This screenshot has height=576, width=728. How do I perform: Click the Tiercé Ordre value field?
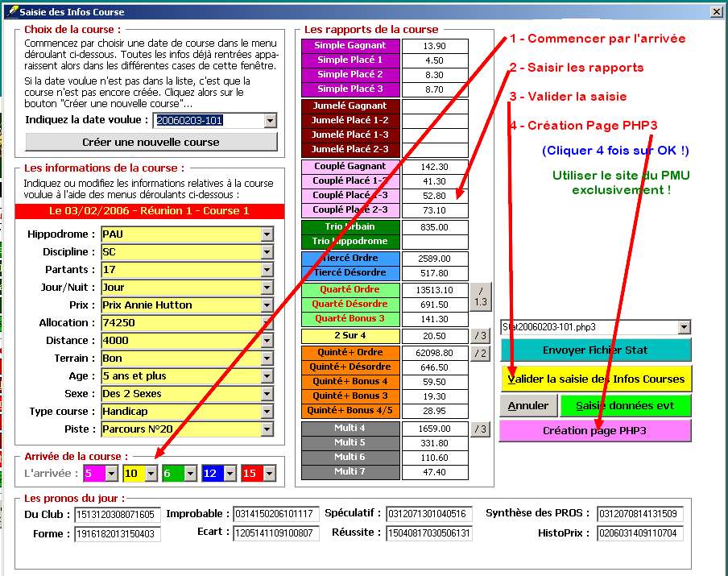[x=435, y=259]
